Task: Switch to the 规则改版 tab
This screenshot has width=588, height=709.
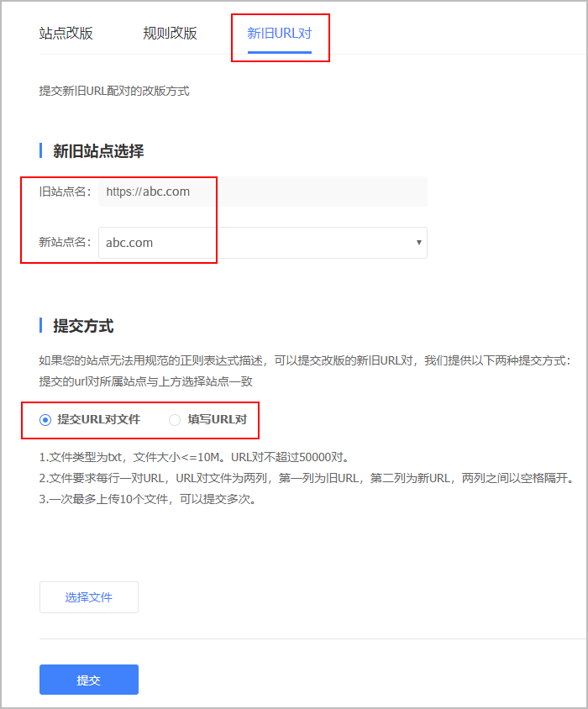Action: 170,34
